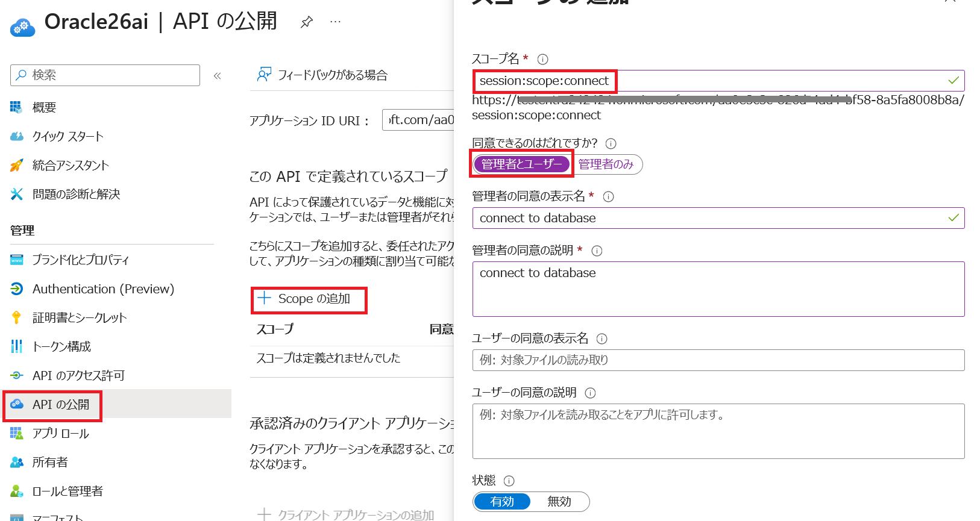Click the 証明書とシークレット key icon
This screenshot has height=521, width=980.
[16, 317]
